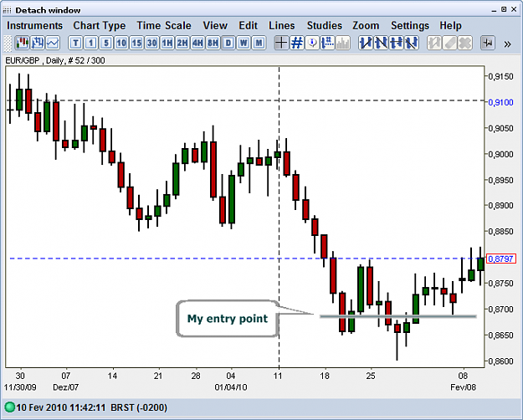Switch to 2H time scale
This screenshot has width=523, height=420.
tap(182, 43)
